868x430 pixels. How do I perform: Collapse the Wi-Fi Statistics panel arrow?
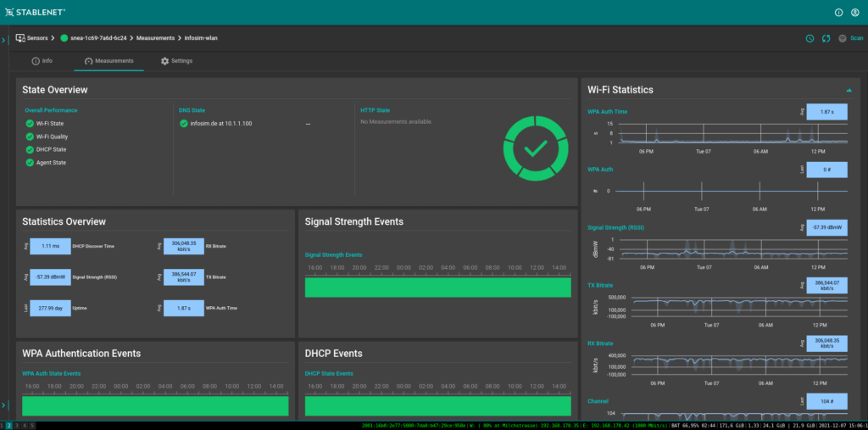849,90
